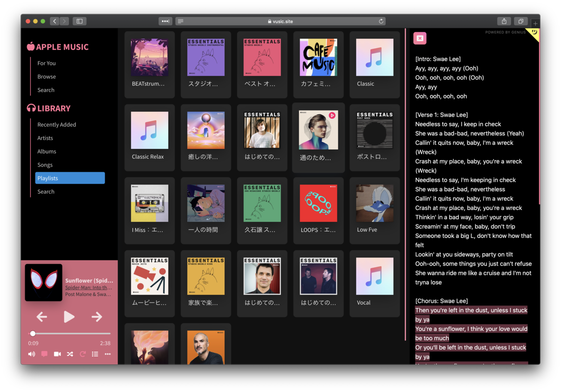Open the 家族で楽… playlist
This screenshot has width=561, height=392.
click(x=206, y=284)
